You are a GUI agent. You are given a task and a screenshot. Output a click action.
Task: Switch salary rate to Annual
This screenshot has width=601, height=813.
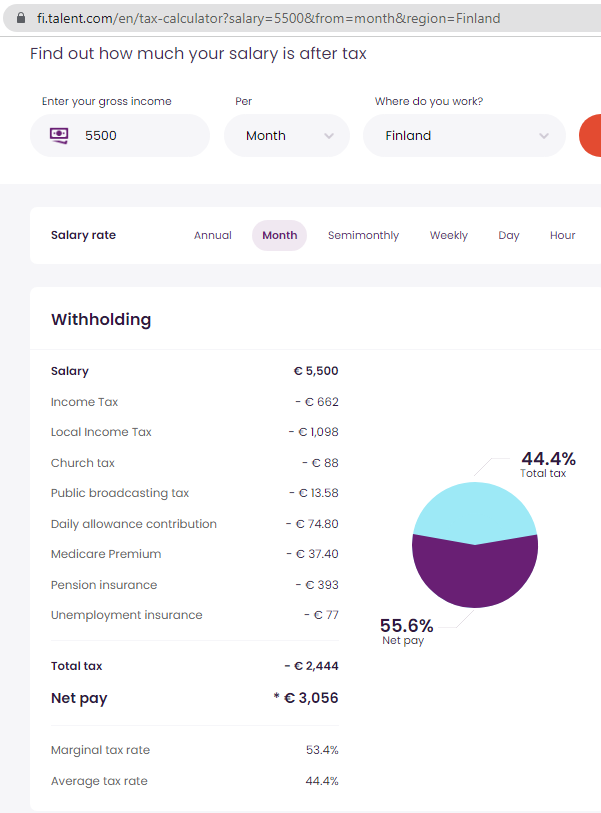pyautogui.click(x=213, y=235)
